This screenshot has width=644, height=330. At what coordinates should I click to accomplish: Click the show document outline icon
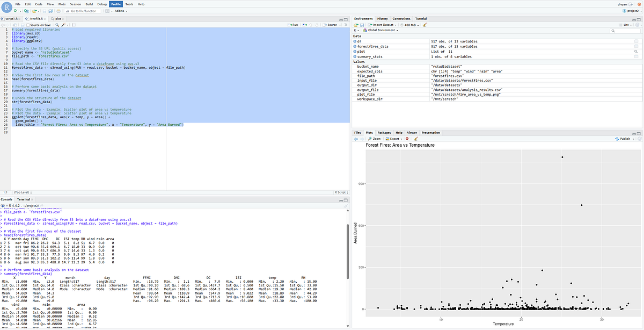coord(346,25)
